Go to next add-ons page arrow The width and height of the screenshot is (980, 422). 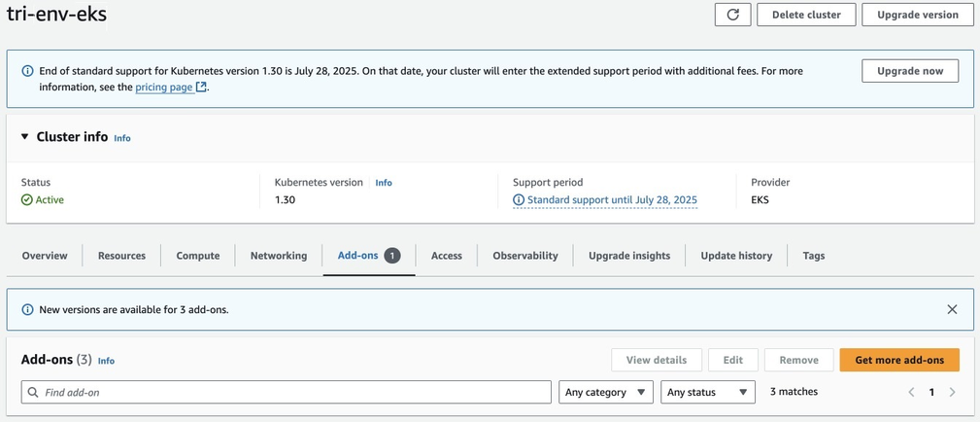[x=952, y=392]
